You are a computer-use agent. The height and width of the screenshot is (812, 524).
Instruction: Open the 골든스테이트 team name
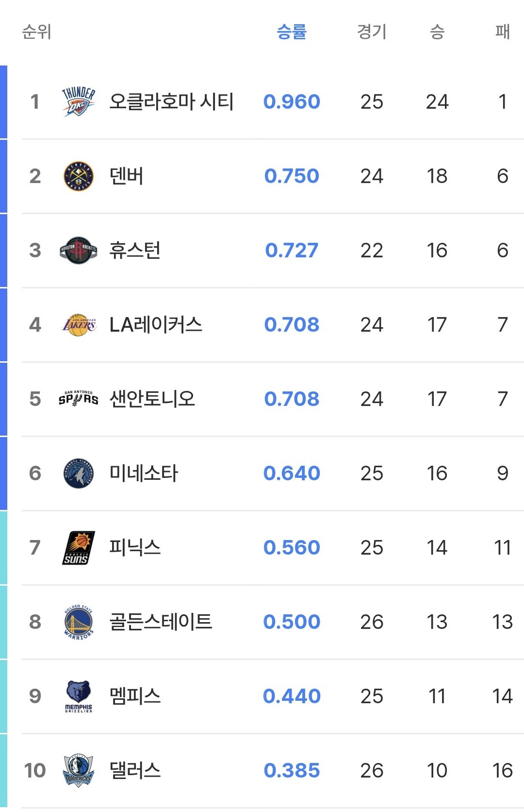(x=161, y=622)
